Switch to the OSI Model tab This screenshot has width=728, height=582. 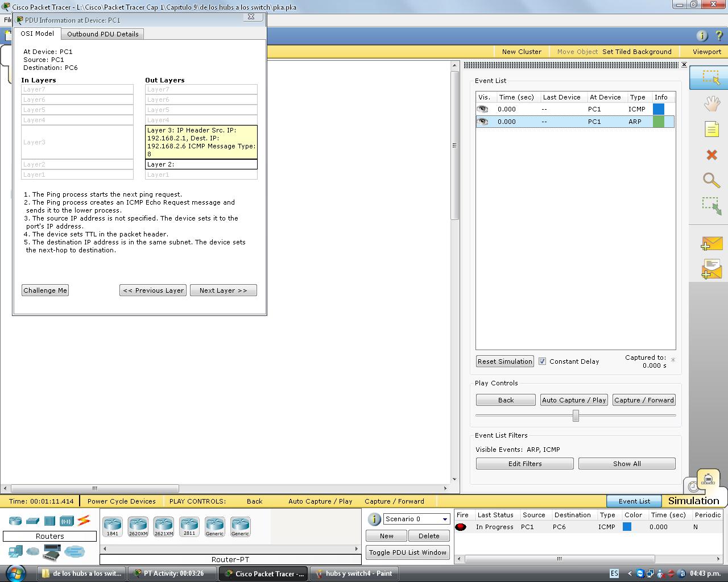tap(38, 34)
